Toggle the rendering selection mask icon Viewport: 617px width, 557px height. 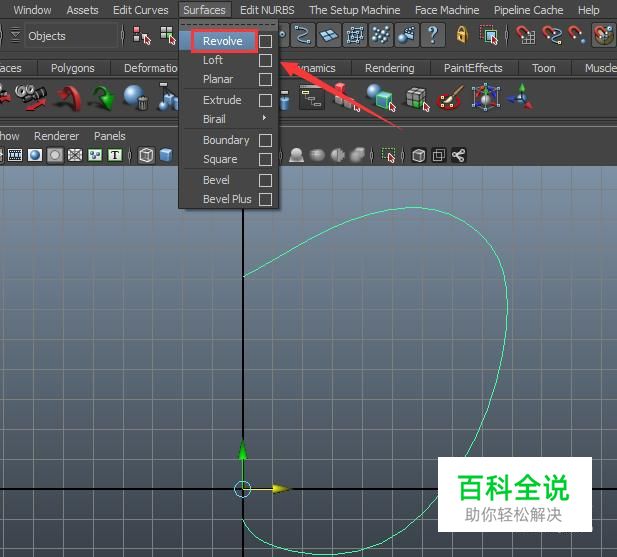click(x=407, y=35)
